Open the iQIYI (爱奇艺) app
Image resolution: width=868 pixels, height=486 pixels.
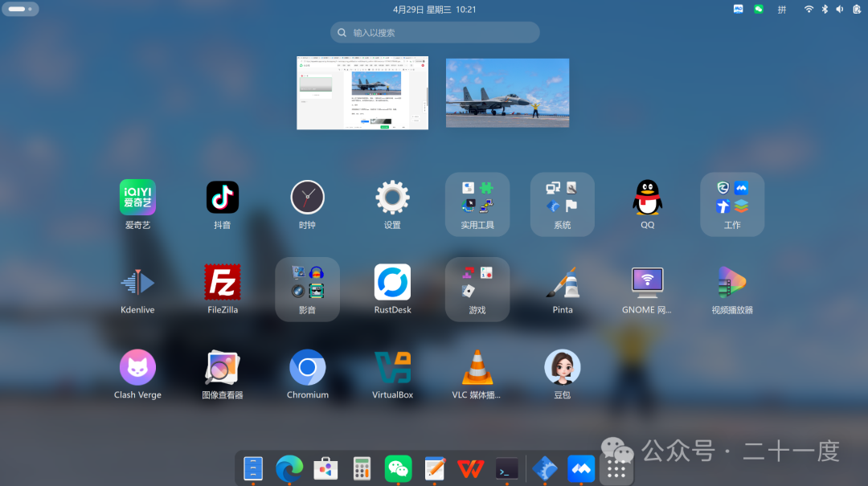click(x=137, y=198)
